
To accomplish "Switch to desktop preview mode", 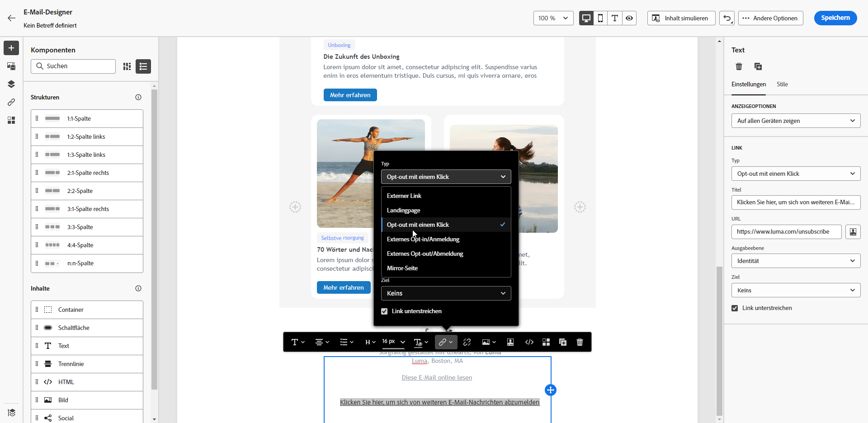I will pyautogui.click(x=586, y=18).
